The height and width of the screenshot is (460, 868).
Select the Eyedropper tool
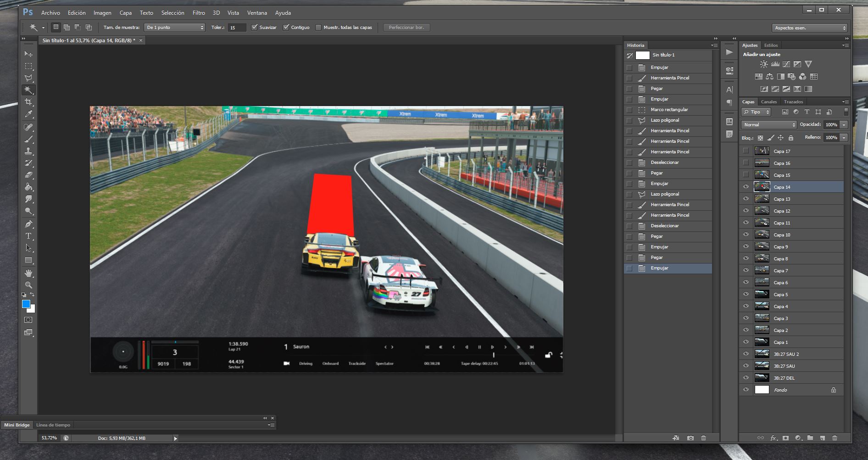coord(28,114)
